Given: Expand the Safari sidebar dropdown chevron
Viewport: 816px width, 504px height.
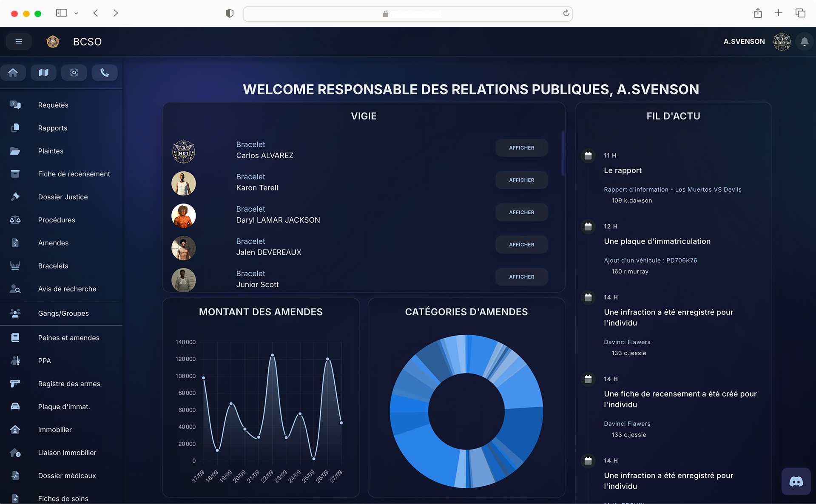Looking at the screenshot, I should (77, 13).
